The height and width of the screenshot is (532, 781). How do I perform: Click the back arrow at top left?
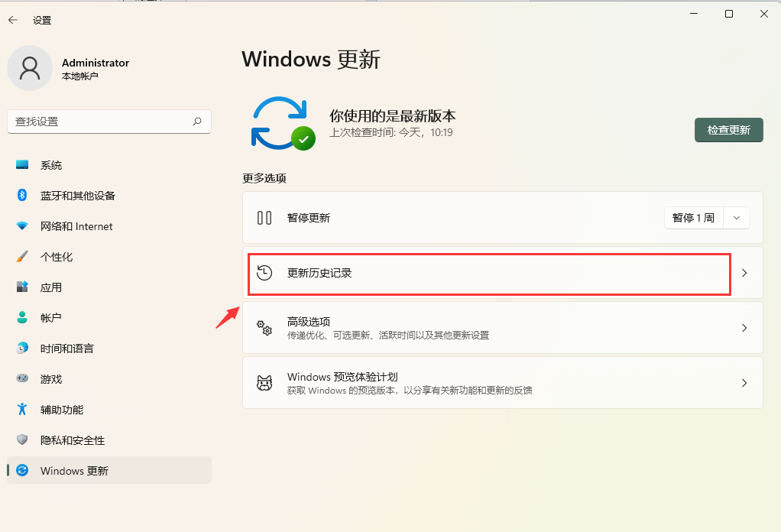pyautogui.click(x=13, y=20)
